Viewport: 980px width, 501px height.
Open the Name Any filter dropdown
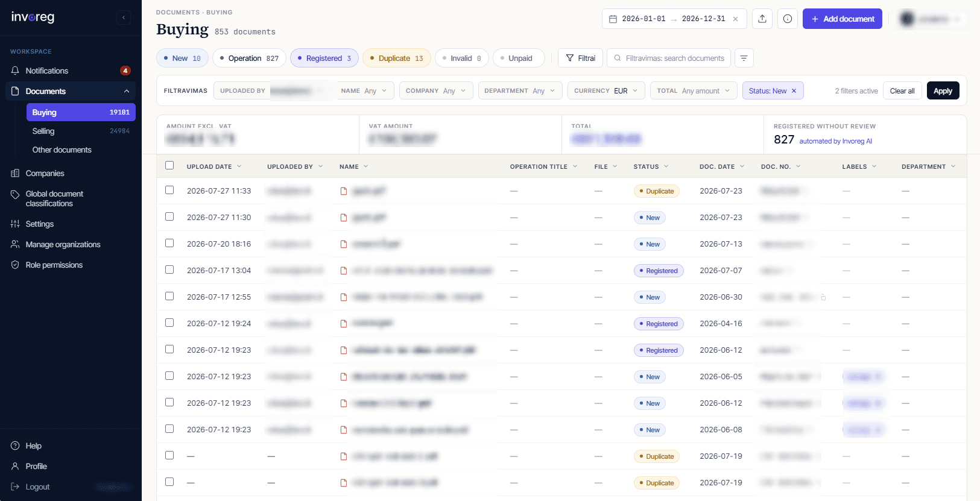365,90
